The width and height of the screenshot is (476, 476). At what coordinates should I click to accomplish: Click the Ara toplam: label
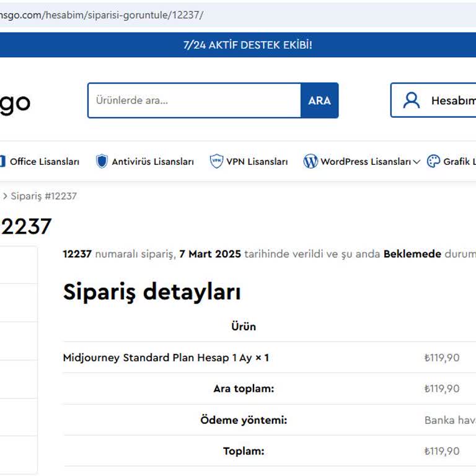pyautogui.click(x=244, y=389)
